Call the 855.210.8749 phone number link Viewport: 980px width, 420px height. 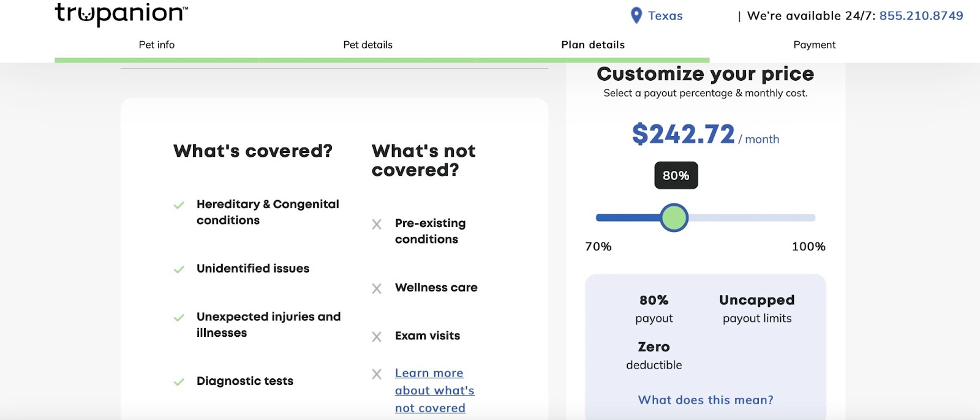point(921,16)
